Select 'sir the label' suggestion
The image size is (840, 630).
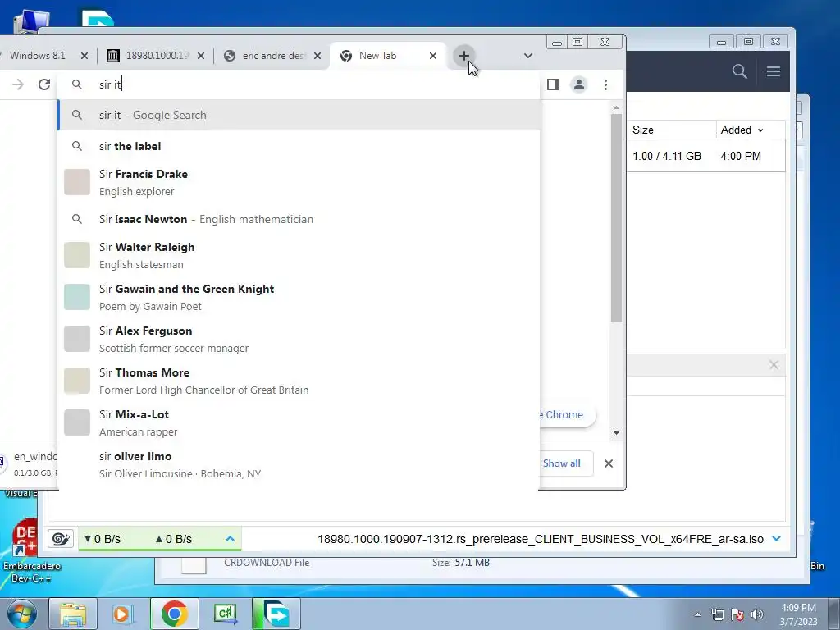tap(299, 146)
